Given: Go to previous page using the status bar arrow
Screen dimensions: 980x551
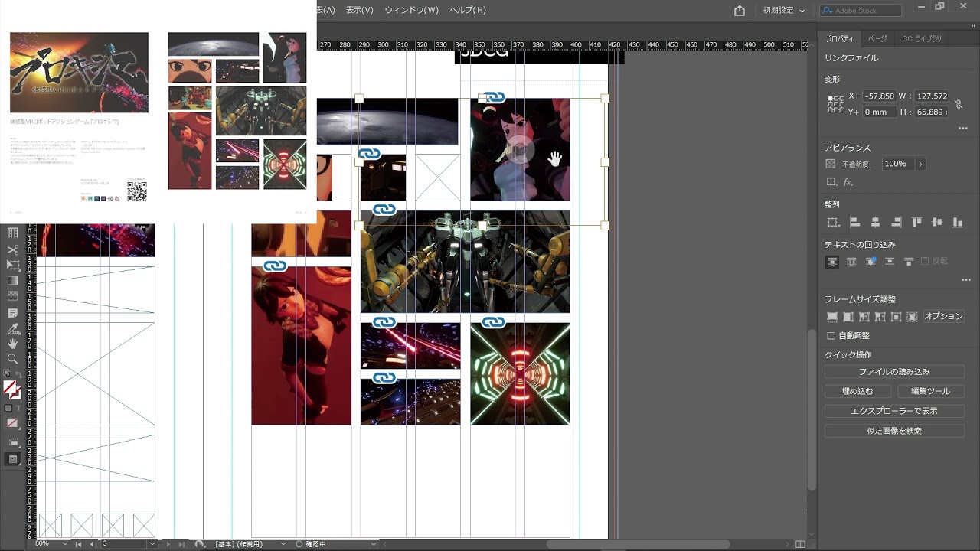Looking at the screenshot, I should tap(92, 544).
